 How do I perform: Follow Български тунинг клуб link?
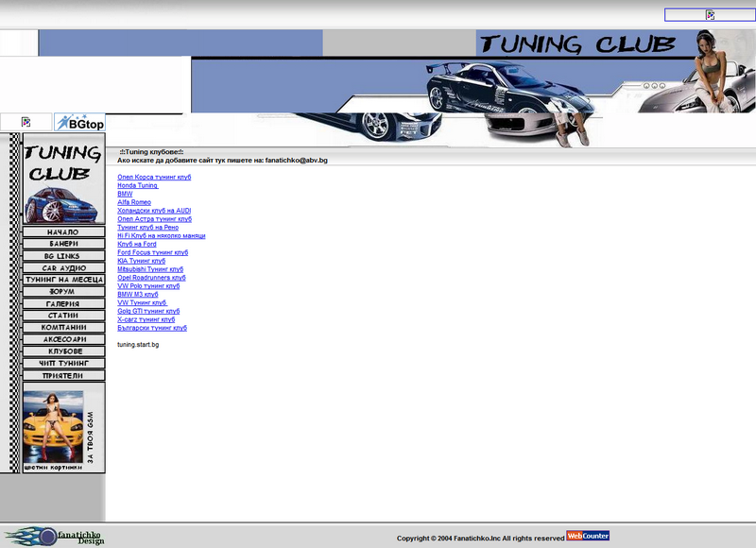point(152,328)
